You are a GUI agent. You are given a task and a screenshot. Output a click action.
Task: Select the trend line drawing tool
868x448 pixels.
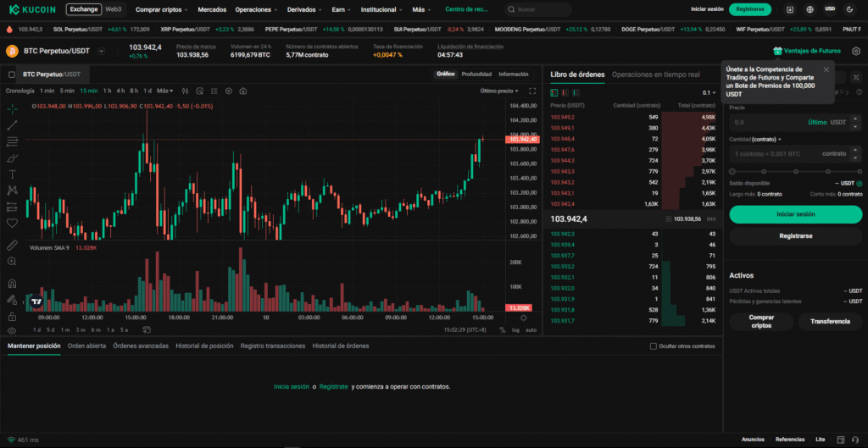click(12, 125)
